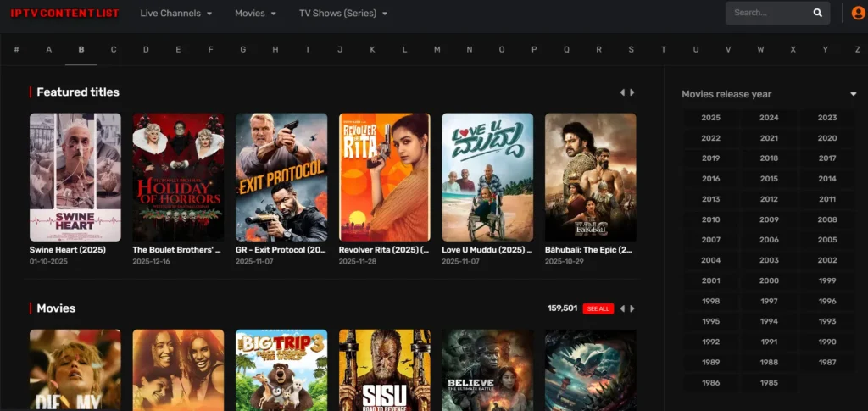This screenshot has width=868, height=411.
Task: Click the search magnifier icon
Action: [x=817, y=14]
